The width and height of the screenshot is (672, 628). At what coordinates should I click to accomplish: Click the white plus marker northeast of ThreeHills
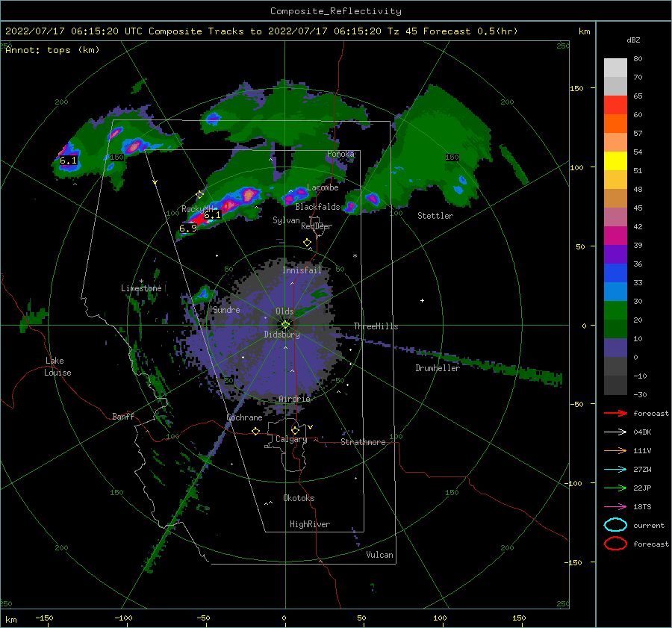click(422, 300)
